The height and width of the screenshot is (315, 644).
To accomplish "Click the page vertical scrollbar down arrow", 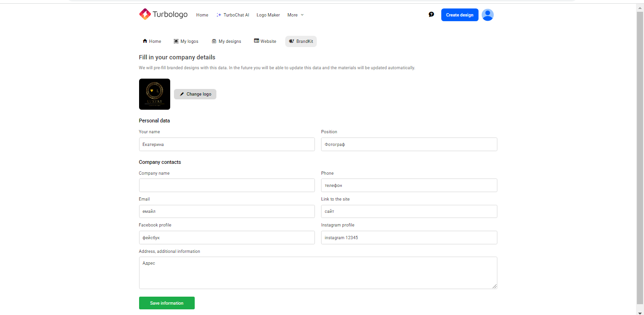I will 640,312.
